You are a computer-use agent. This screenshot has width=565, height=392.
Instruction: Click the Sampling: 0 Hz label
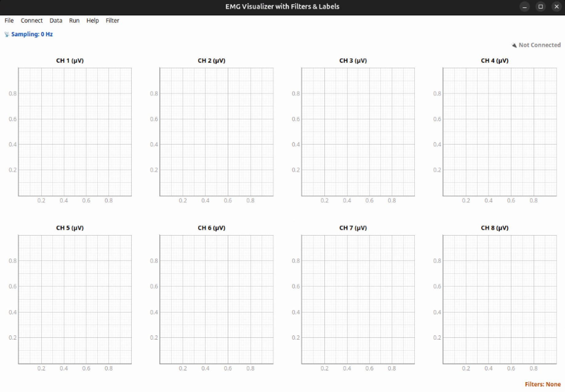pos(32,34)
